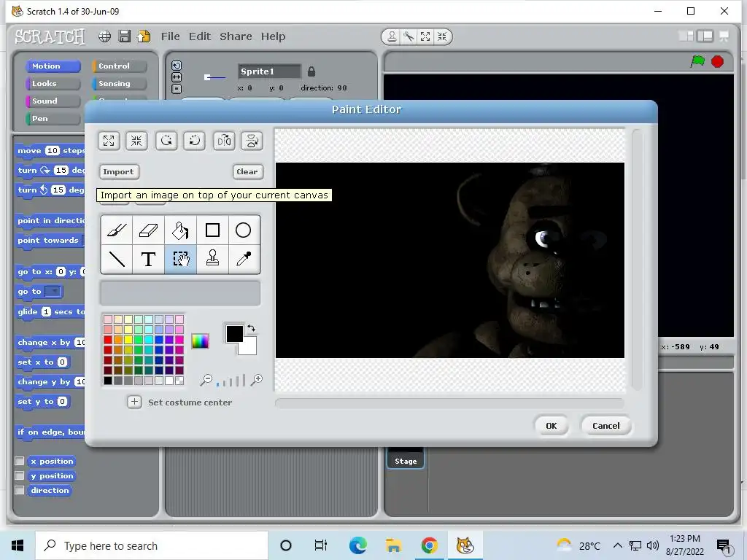Switch to the Sensing block category
Screen dimensions: 747x560
(120, 83)
